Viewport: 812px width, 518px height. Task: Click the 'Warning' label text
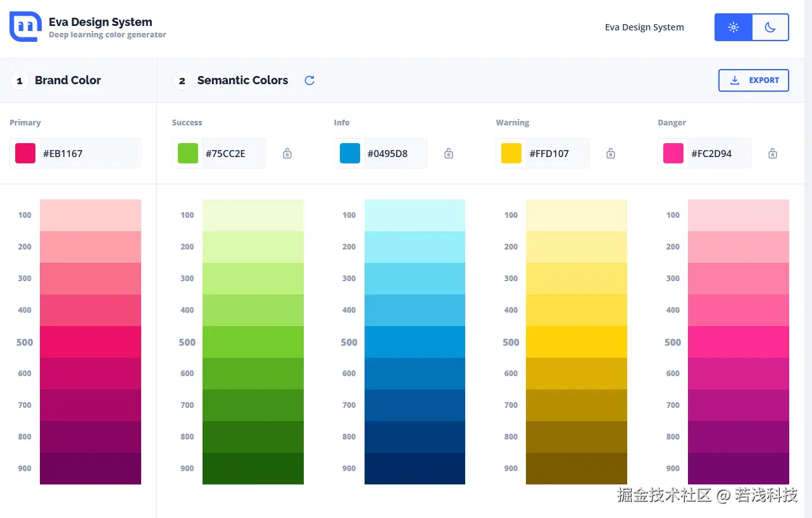[513, 123]
